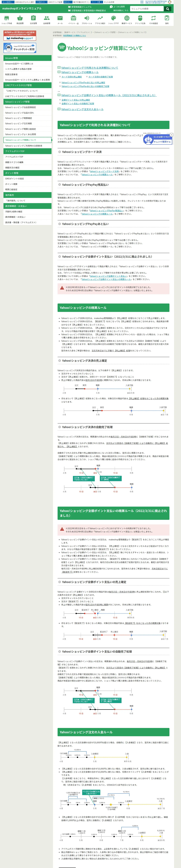This screenshot has height=868, width=181.
Task: Open 請求書・領収書（アイテムポスト） sidebar item
Action: (27, 222)
